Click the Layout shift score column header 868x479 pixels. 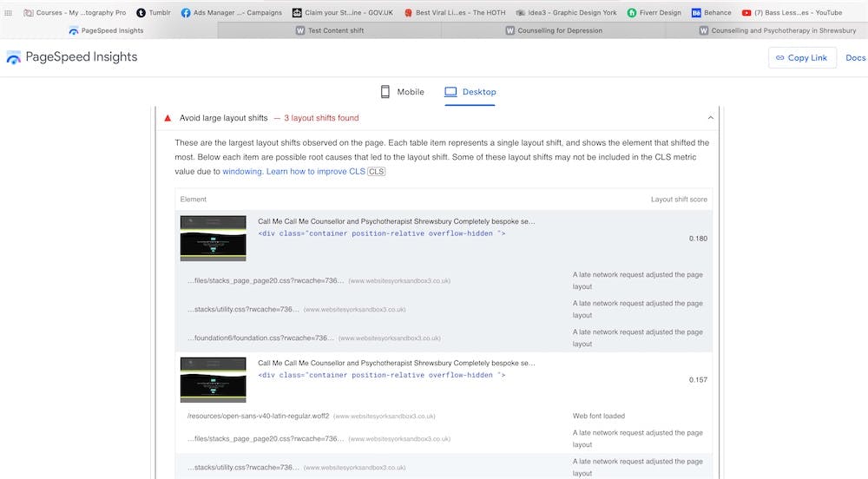coord(679,199)
